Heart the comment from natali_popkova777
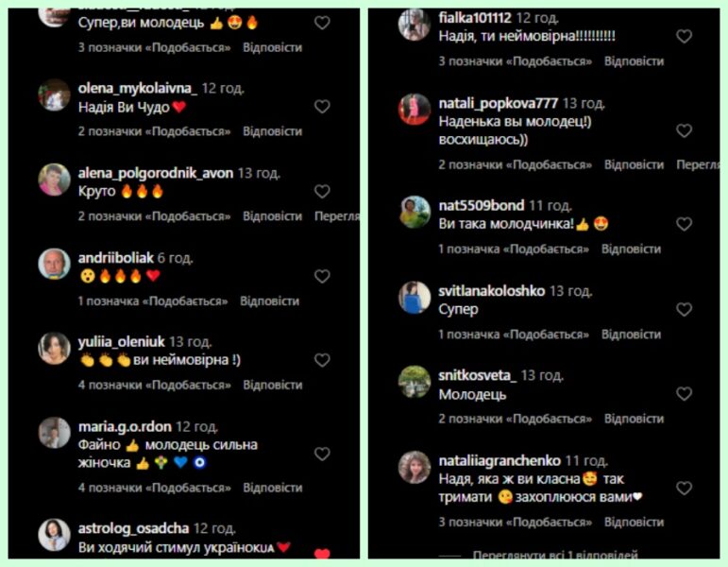 [x=684, y=131]
